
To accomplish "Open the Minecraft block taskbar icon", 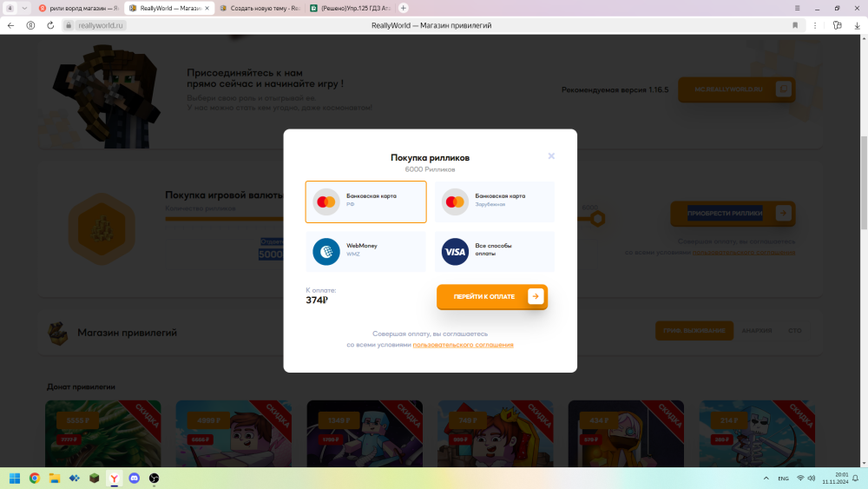I will [x=94, y=479].
